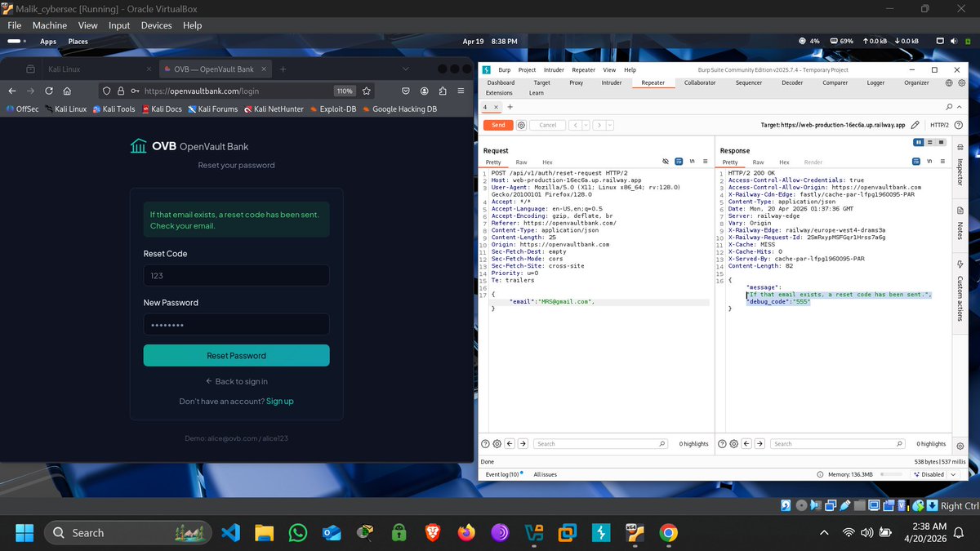Open the Response pane hamburger options menu
Viewport: 980px width, 551px height.
point(942,162)
